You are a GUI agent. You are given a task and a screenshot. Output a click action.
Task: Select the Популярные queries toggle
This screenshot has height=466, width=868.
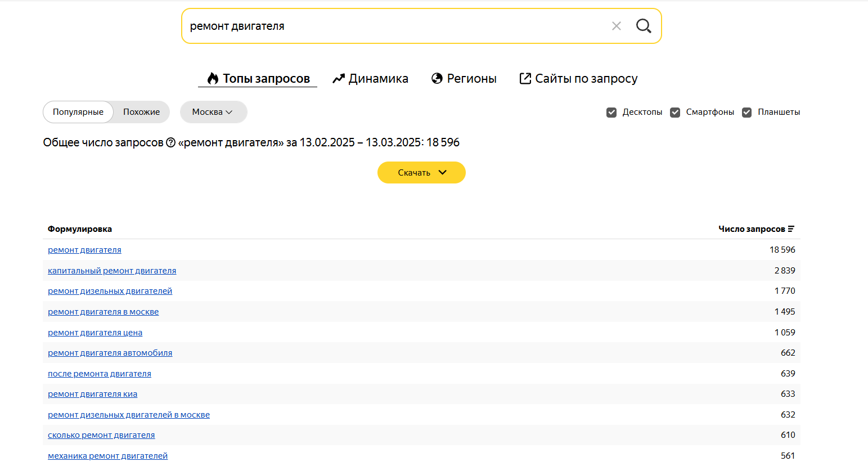[x=78, y=112]
